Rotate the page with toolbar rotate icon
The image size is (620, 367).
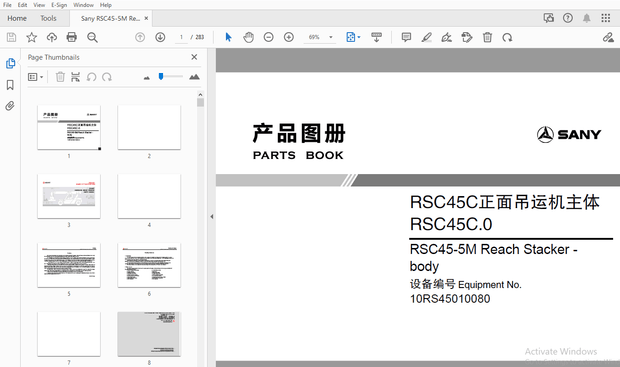coord(507,37)
